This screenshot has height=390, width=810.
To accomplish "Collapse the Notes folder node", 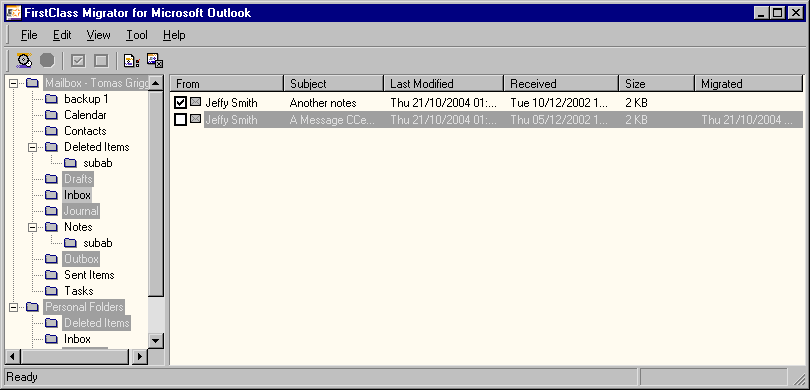I will coord(33,227).
